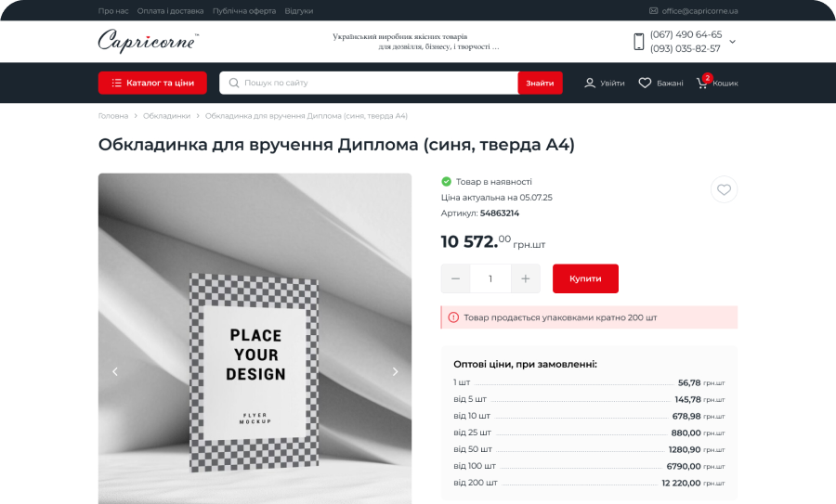The height and width of the screenshot is (504, 836).
Task: Expand the phone numbers dropdown chevron
Action: pos(733,42)
